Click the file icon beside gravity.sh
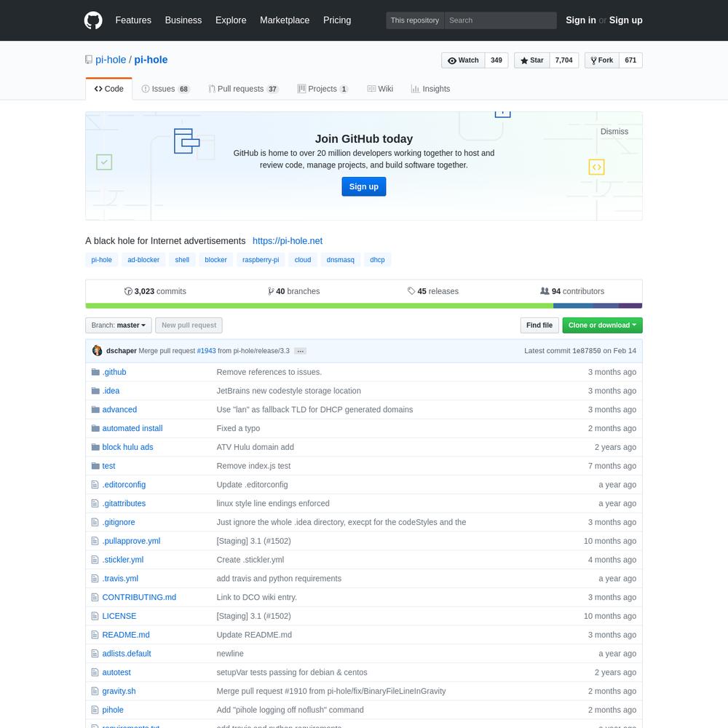This screenshot has height=728, width=728. click(95, 691)
